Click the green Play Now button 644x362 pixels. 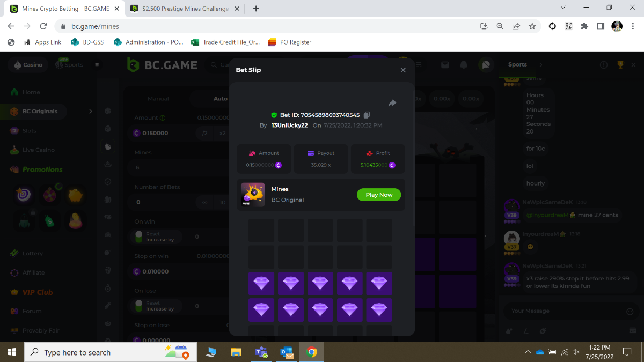pos(379,195)
